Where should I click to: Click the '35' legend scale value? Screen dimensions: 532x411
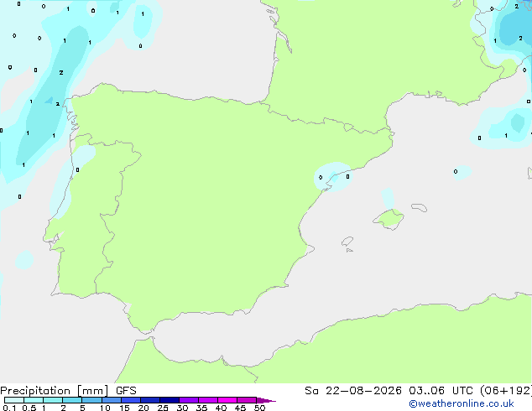(201, 408)
